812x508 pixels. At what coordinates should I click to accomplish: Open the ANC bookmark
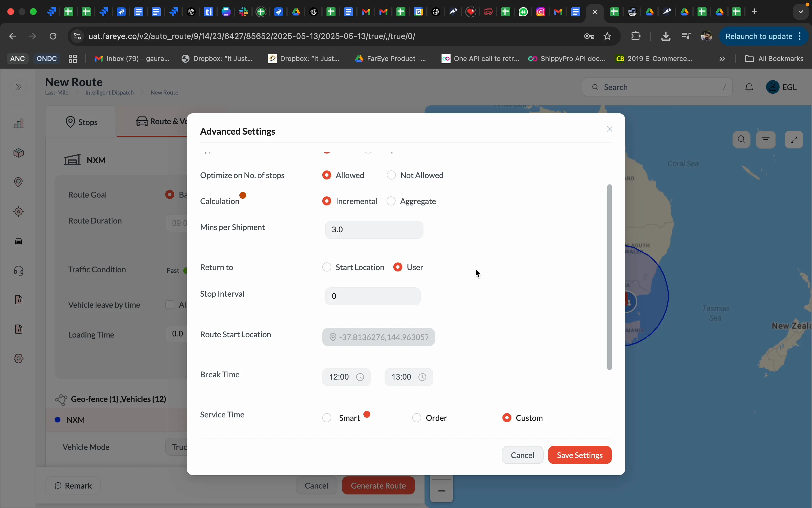click(17, 59)
